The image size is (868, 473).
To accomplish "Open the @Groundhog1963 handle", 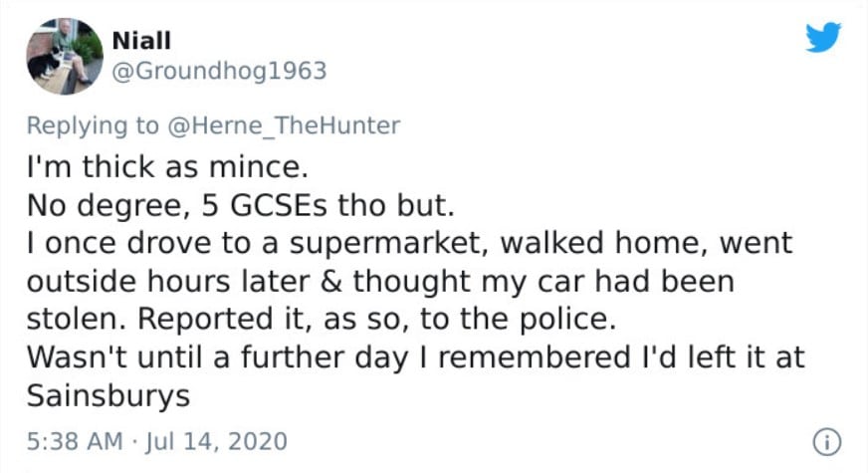I will (x=219, y=71).
